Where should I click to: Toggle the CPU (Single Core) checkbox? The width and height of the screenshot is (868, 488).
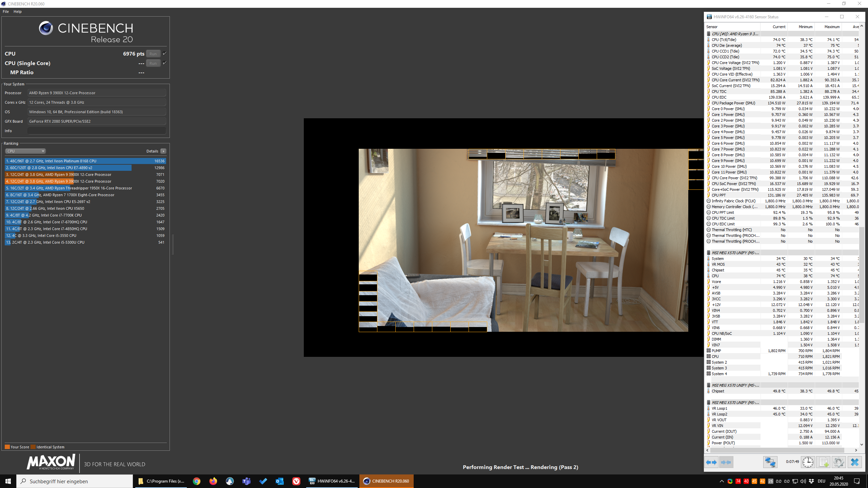164,63
